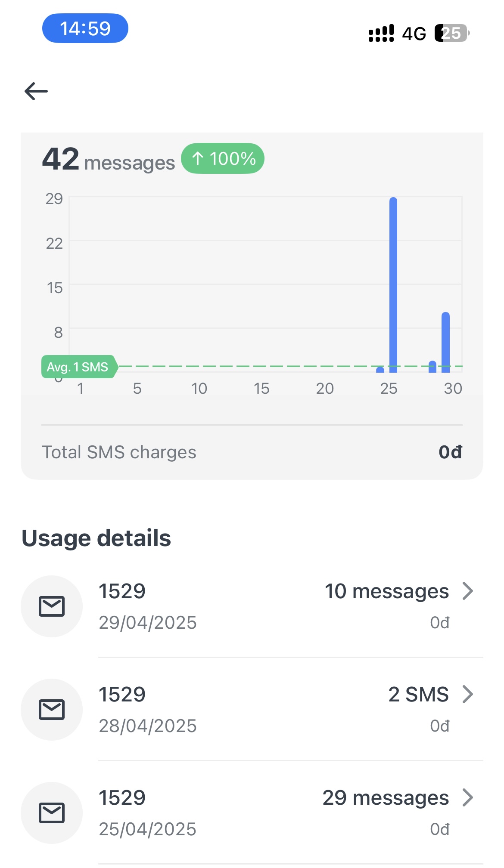
Task: Tap the back arrow icon
Action: 36,91
